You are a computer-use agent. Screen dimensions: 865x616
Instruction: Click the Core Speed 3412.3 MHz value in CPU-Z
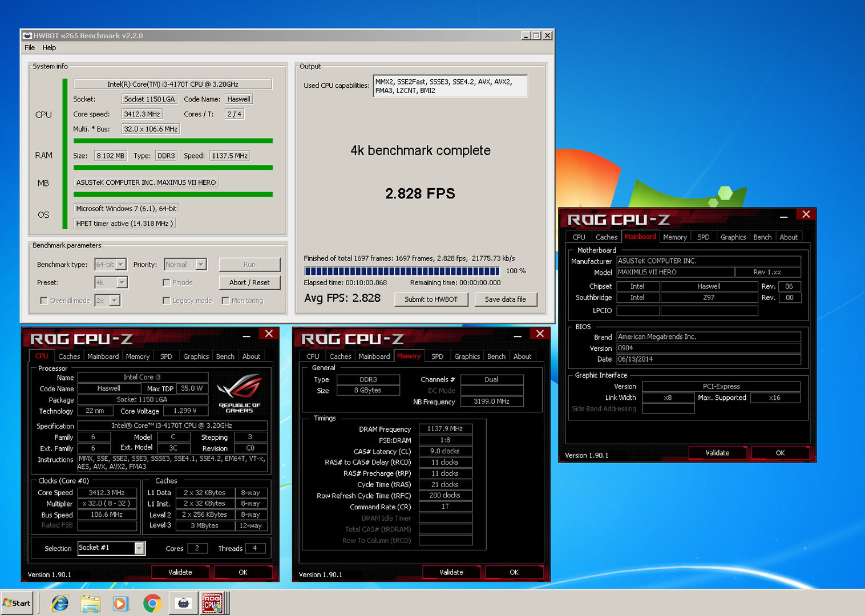[x=107, y=493]
